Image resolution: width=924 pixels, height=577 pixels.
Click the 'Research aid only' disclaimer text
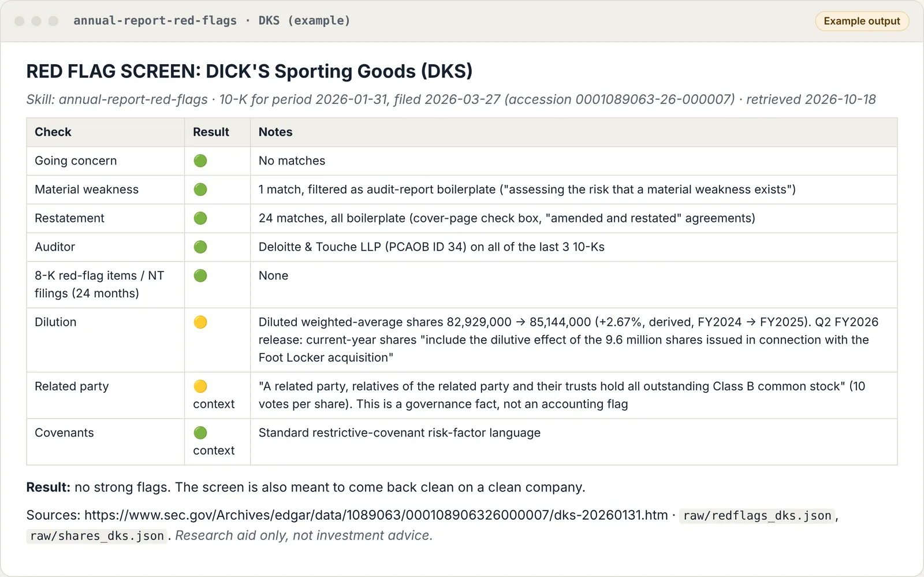pyautogui.click(x=304, y=535)
